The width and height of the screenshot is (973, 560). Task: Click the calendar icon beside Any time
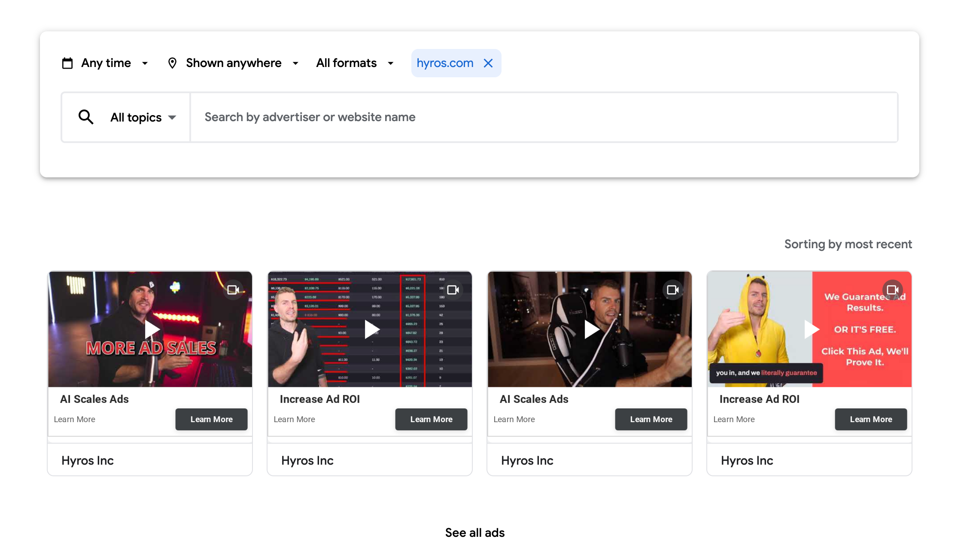[67, 63]
